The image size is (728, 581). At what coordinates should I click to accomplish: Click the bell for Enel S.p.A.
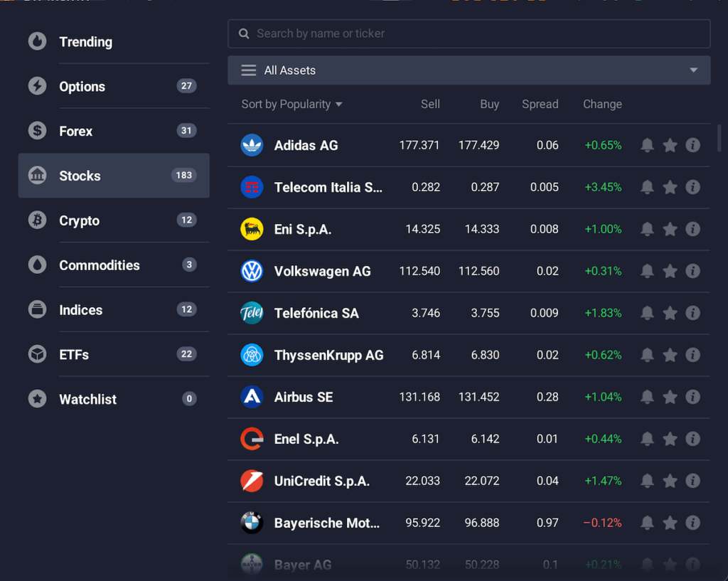[647, 439]
